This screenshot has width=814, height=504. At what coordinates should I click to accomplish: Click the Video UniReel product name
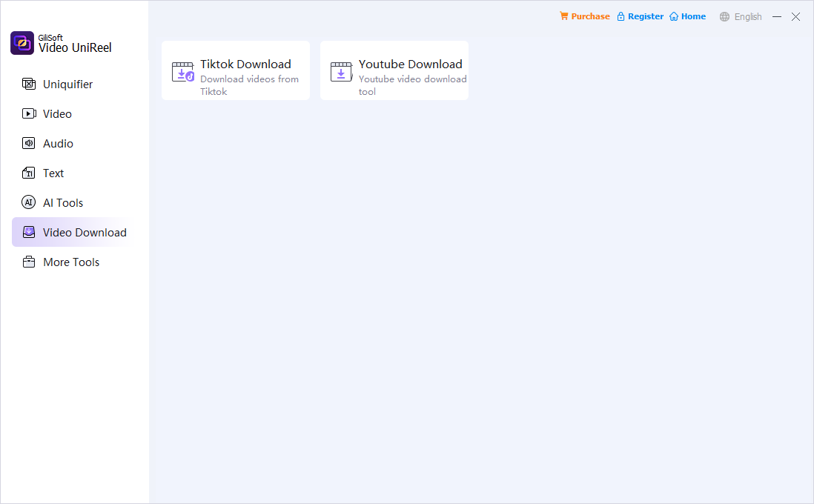(x=75, y=47)
